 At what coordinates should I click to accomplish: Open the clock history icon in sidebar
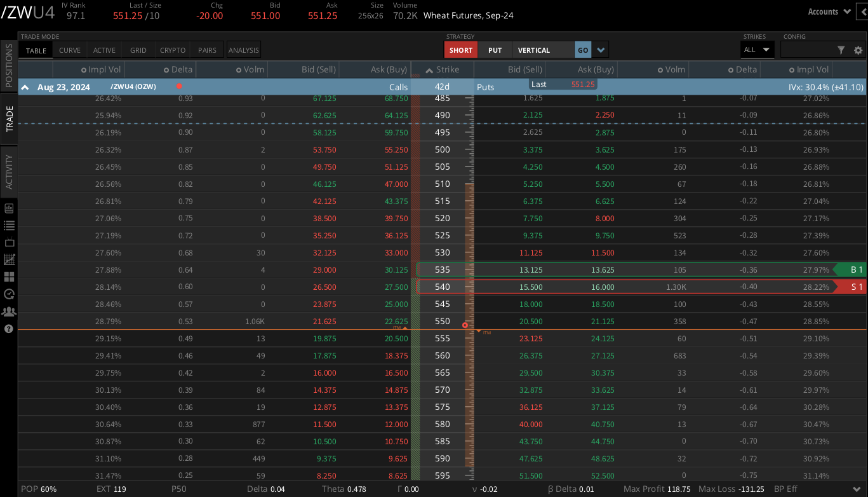point(9,294)
